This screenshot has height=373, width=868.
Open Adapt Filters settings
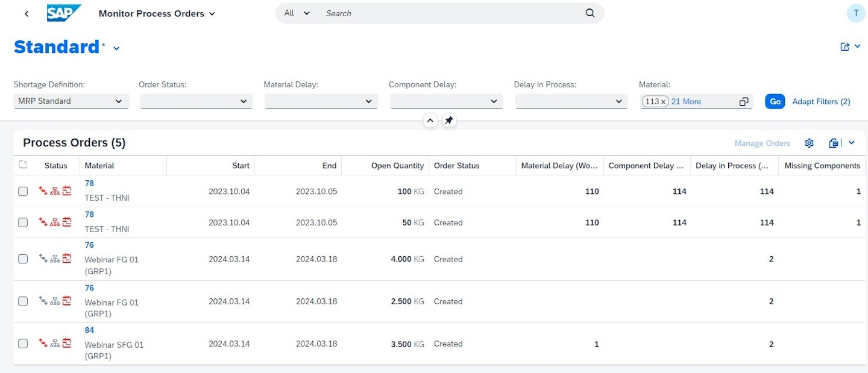[821, 101]
